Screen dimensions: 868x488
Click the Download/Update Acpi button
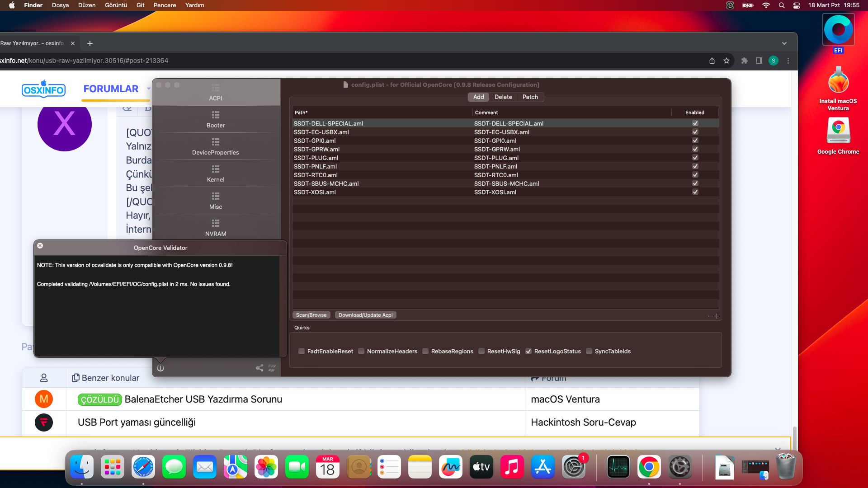pyautogui.click(x=365, y=315)
